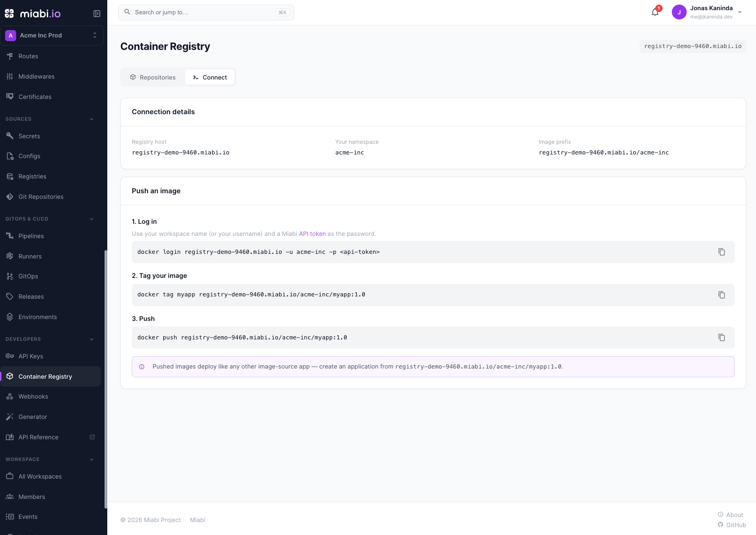Switch to the Repositories tab
The width and height of the screenshot is (756, 535).
(153, 77)
